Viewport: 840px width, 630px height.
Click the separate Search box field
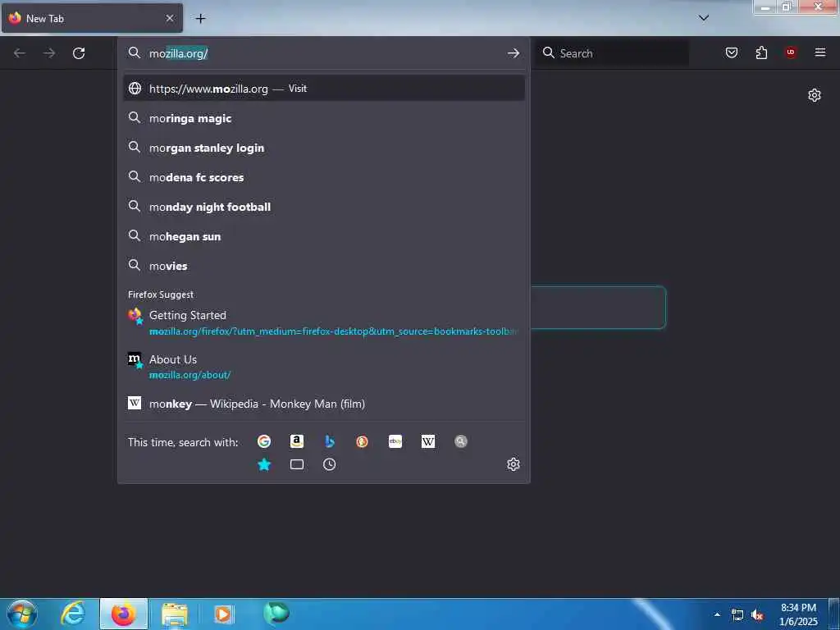(612, 53)
